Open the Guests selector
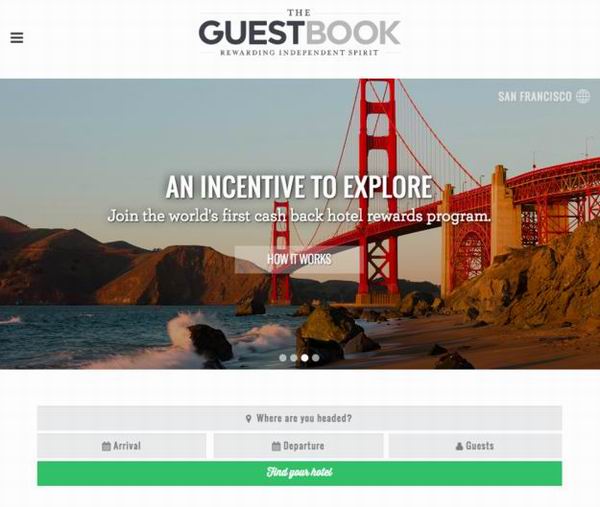600x507 pixels. pos(475,446)
